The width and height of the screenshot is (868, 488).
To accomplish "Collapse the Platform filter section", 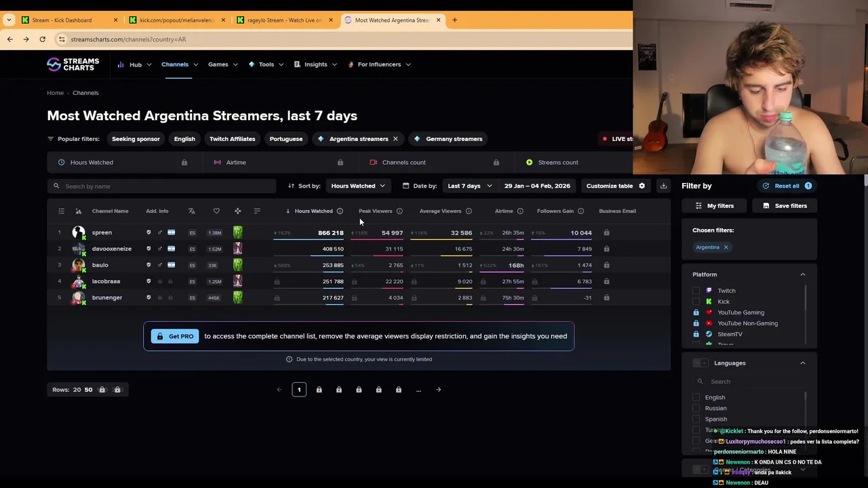I will [x=803, y=274].
